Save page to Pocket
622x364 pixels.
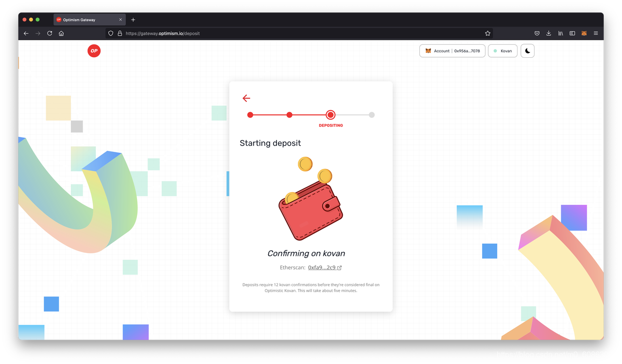(x=537, y=33)
